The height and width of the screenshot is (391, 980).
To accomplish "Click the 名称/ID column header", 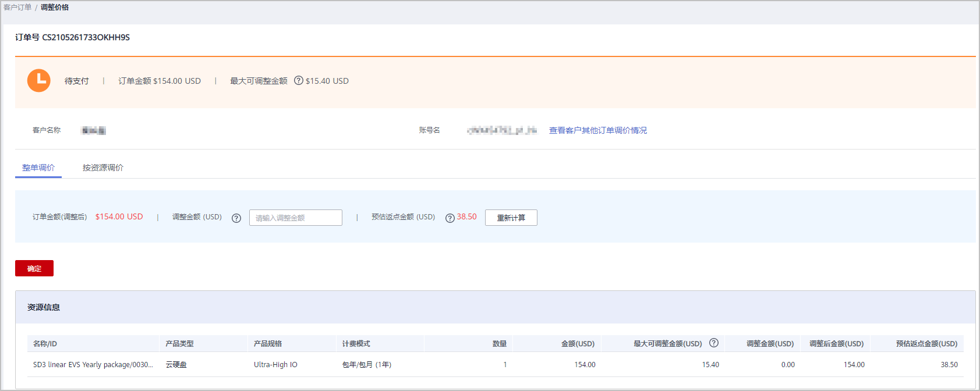I will coord(45,344).
